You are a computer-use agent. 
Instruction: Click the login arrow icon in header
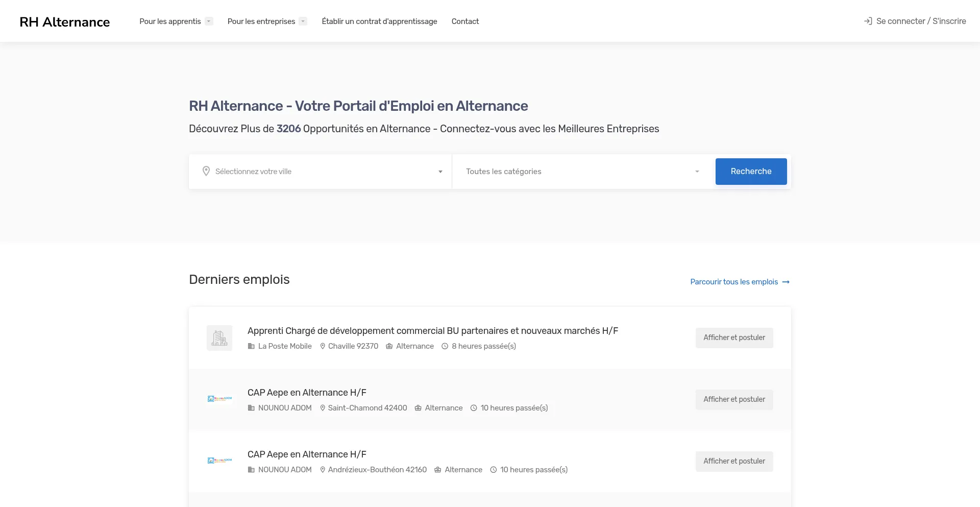[x=868, y=21]
